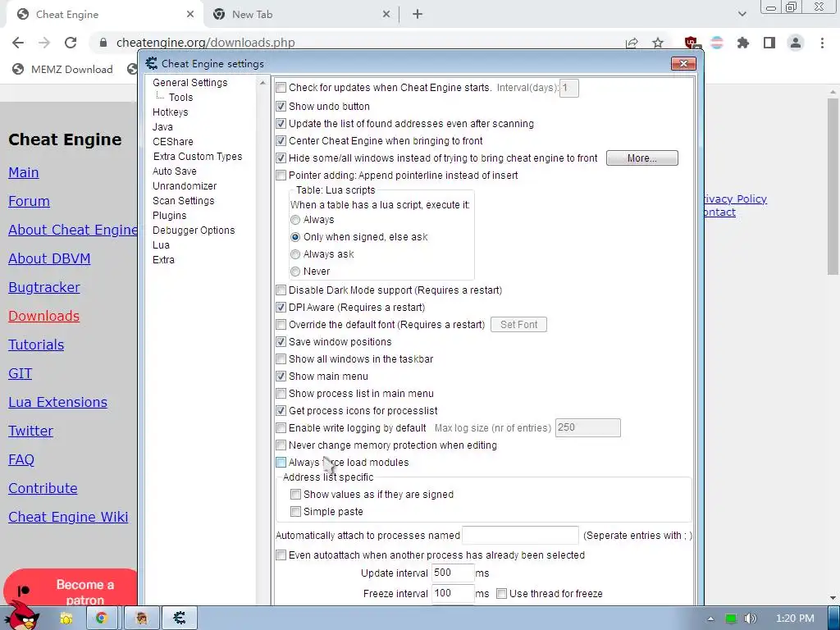The width and height of the screenshot is (840, 630).
Task: Uncheck Save window positions
Action: (281, 342)
